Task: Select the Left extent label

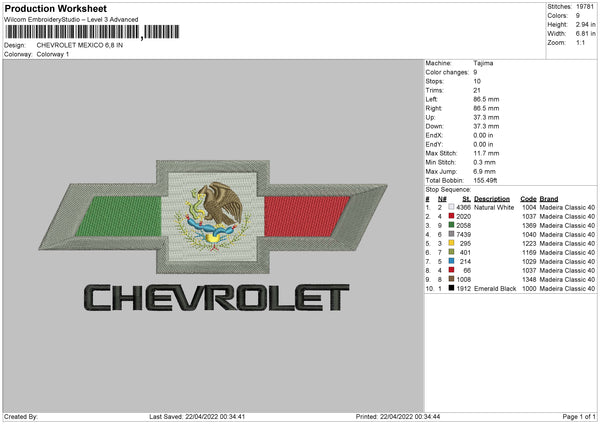Action: (431, 99)
